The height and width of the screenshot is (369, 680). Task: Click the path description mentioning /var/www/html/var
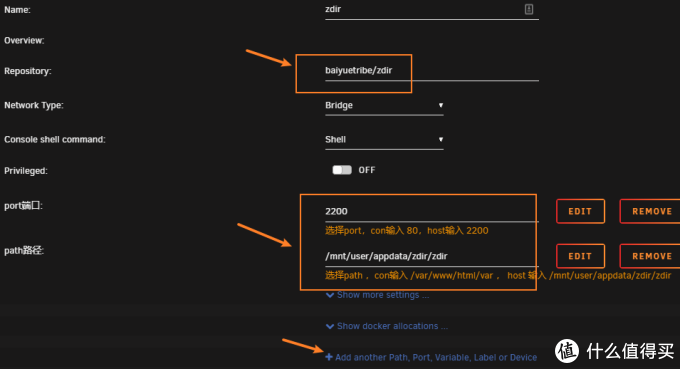tap(498, 275)
